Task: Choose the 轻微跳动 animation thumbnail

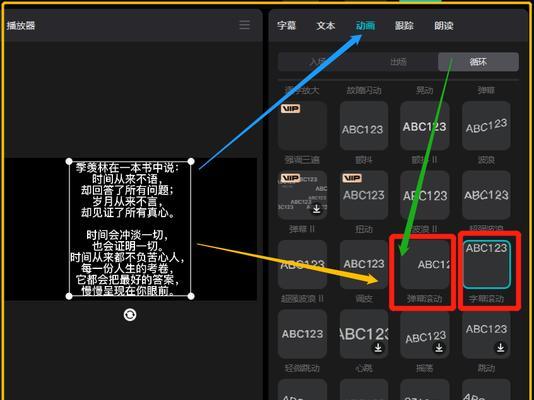Action: 302,334
